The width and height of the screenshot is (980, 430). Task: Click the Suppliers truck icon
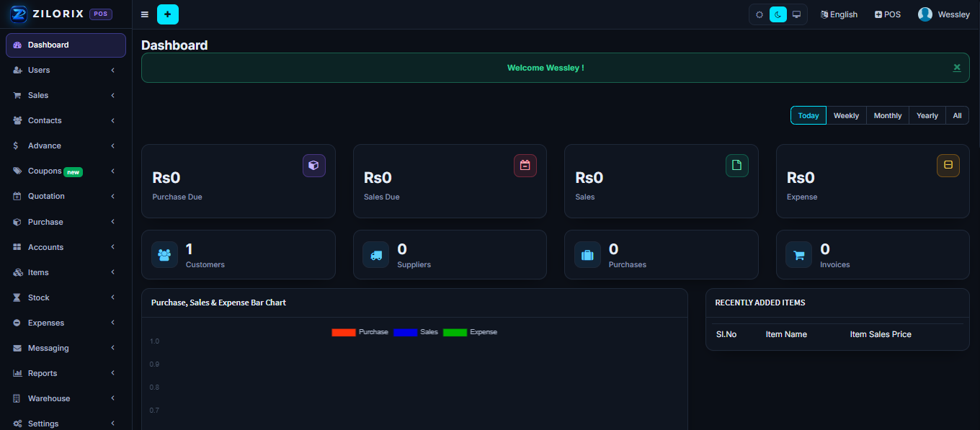click(376, 255)
